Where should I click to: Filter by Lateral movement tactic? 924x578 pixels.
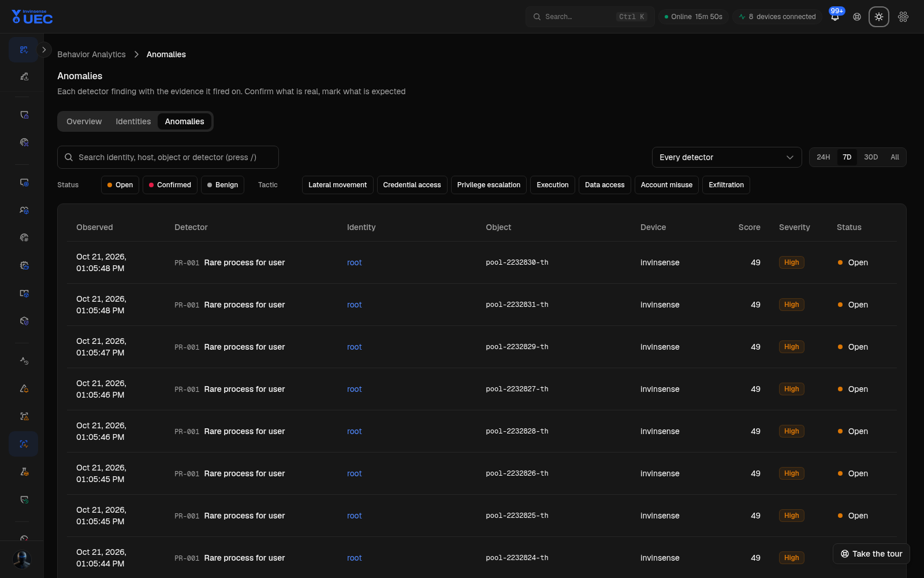pos(338,185)
